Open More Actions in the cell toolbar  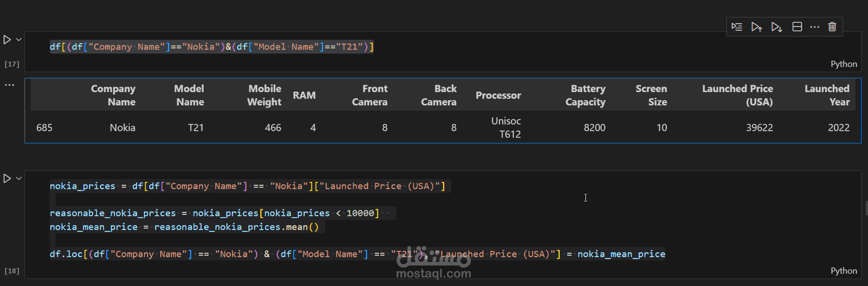pos(815,27)
